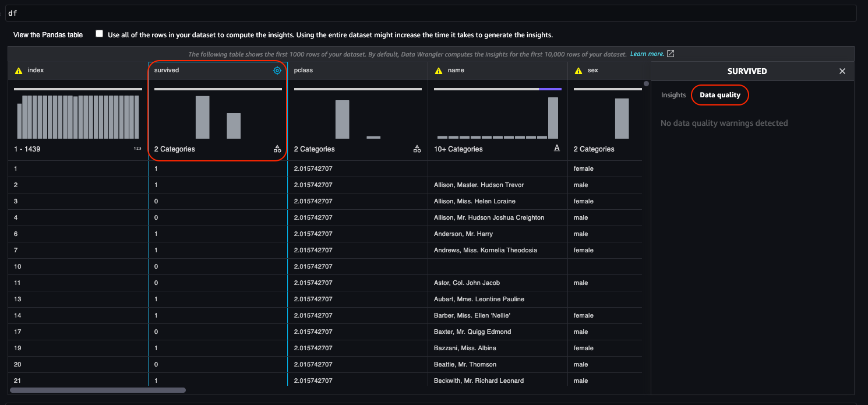Click 'No data quality warnings detected' message
This screenshot has height=405, width=868.
click(724, 123)
